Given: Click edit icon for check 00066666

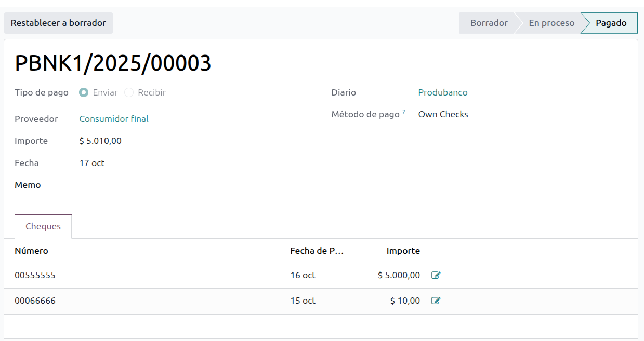Looking at the screenshot, I should 436,301.
